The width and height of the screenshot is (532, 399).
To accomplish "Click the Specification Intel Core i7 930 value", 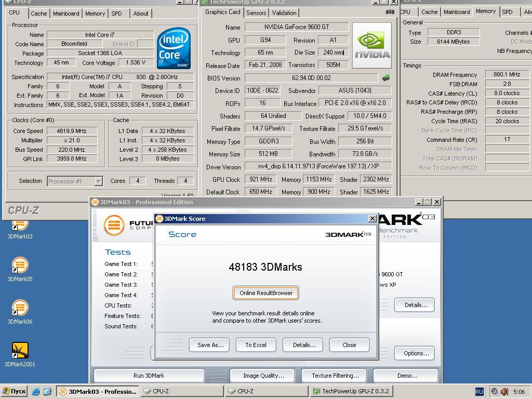I will click(x=120, y=77).
